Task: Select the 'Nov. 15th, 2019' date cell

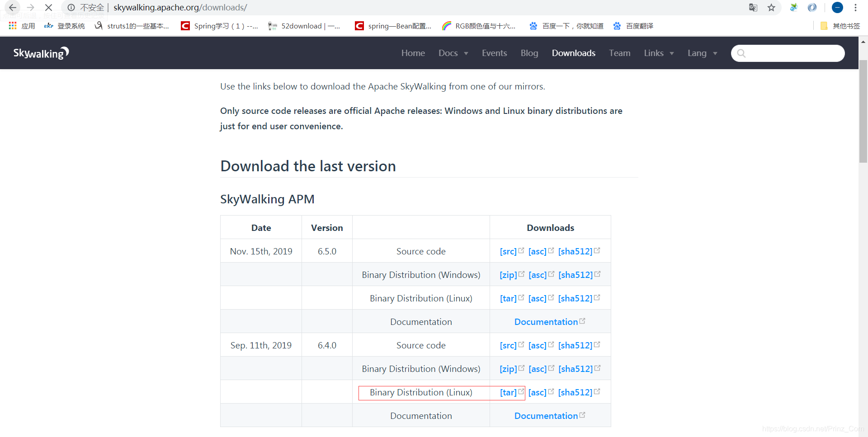Action: point(261,251)
